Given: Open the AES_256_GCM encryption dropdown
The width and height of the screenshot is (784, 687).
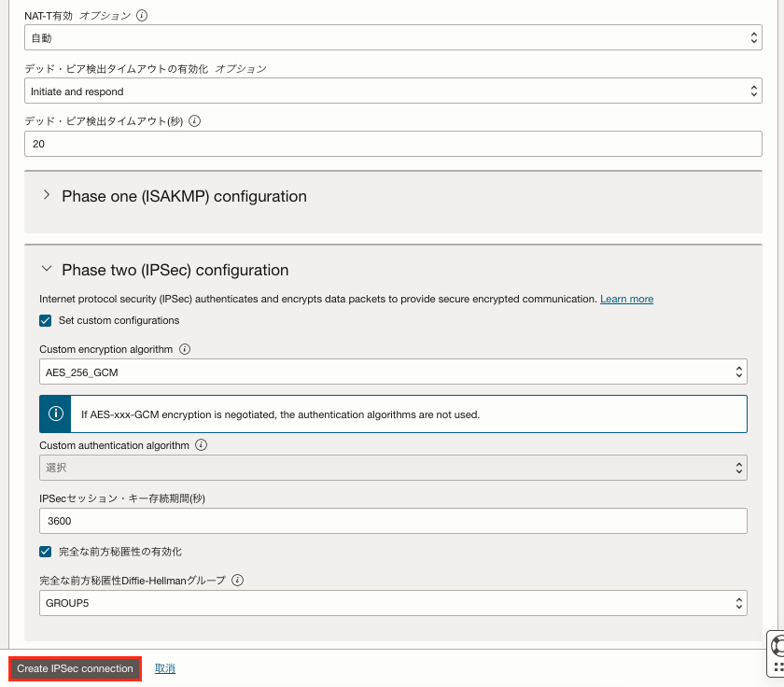Looking at the screenshot, I should click(393, 372).
